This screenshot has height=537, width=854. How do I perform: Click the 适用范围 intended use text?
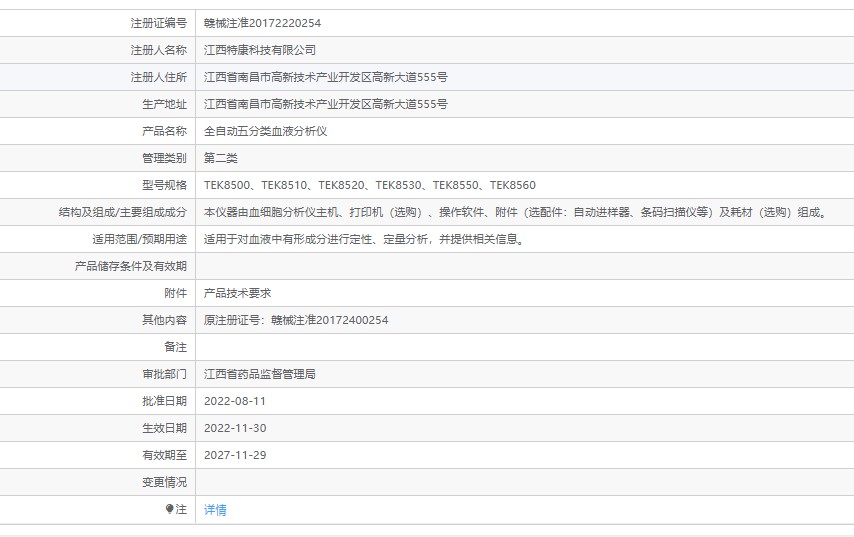(364, 239)
